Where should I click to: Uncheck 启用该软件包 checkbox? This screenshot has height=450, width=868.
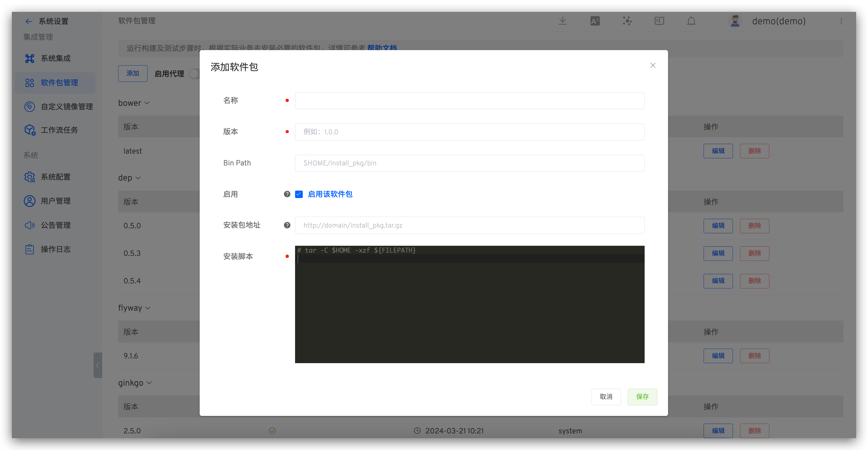click(x=299, y=194)
